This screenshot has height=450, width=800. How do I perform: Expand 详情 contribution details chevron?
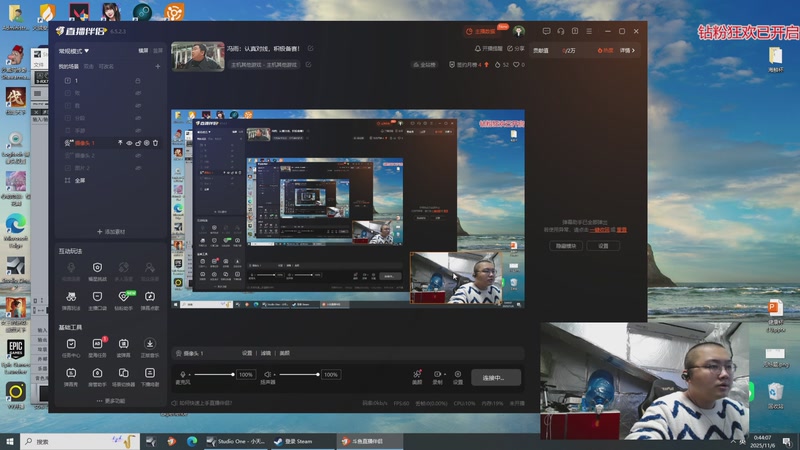pyautogui.click(x=628, y=51)
